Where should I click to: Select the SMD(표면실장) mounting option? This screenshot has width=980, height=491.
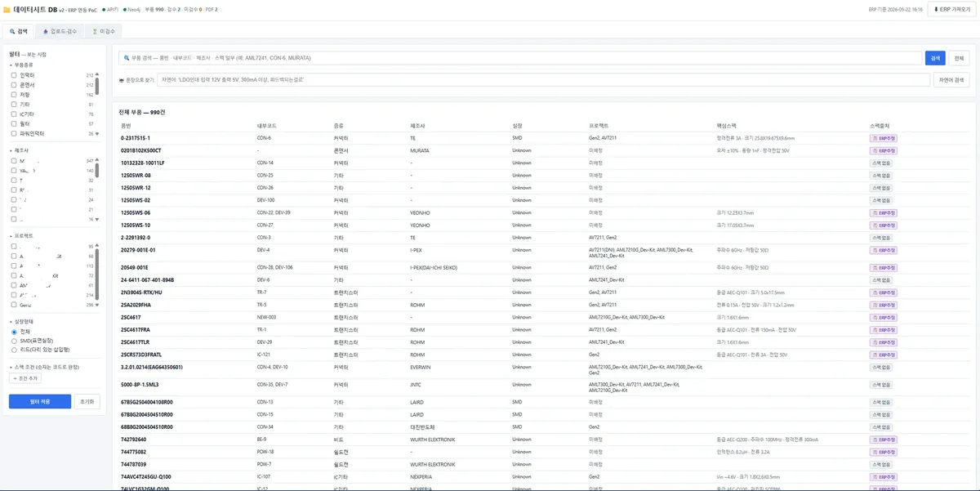[14, 341]
